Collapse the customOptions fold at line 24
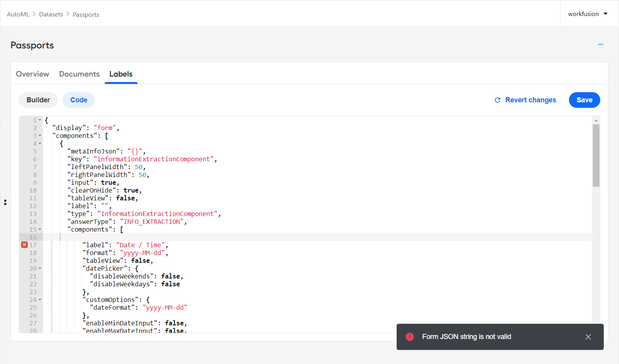 (40, 300)
